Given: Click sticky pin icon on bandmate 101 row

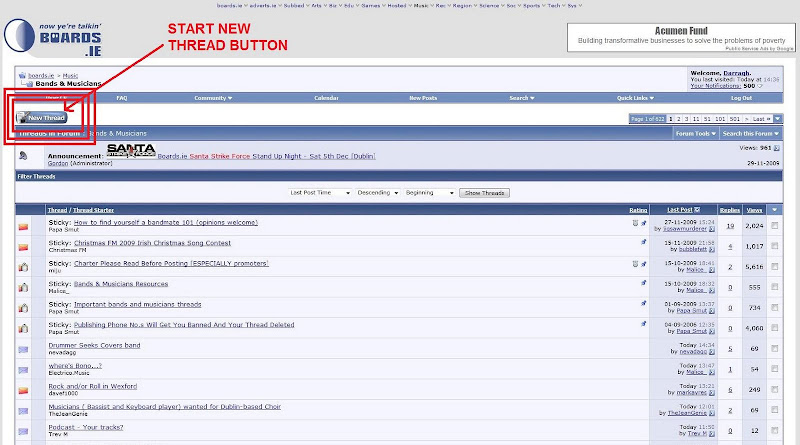Looking at the screenshot, I should (x=643, y=222).
